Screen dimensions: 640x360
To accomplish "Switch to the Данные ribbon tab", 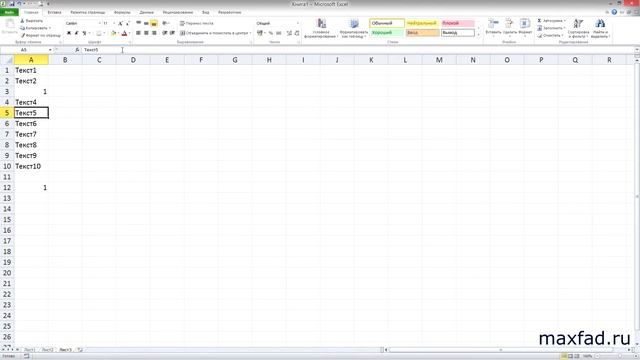I will tap(147, 12).
